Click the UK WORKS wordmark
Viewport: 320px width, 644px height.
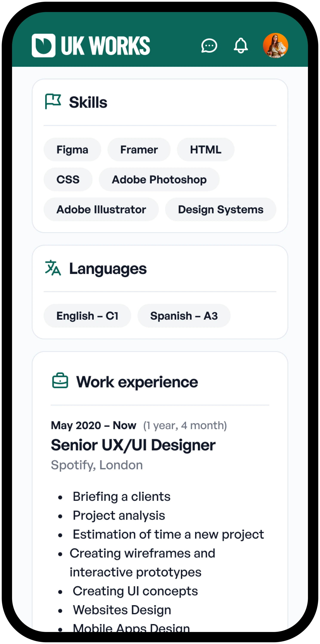(x=105, y=46)
